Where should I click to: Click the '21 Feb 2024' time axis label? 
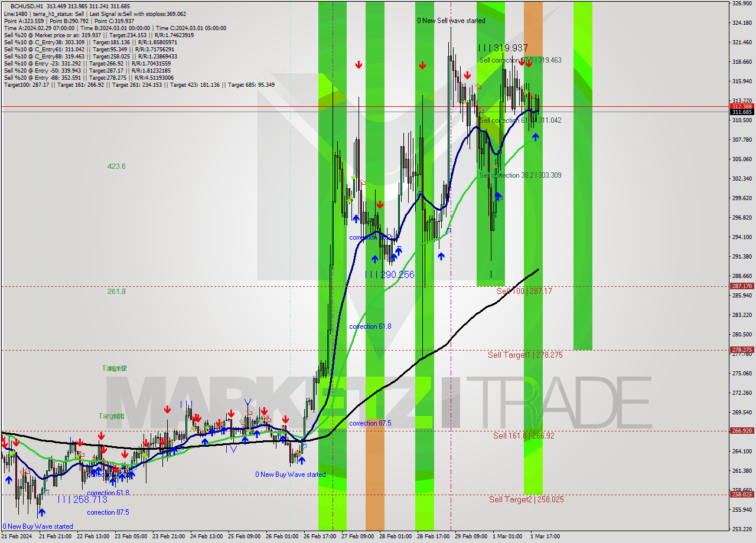tap(17, 537)
